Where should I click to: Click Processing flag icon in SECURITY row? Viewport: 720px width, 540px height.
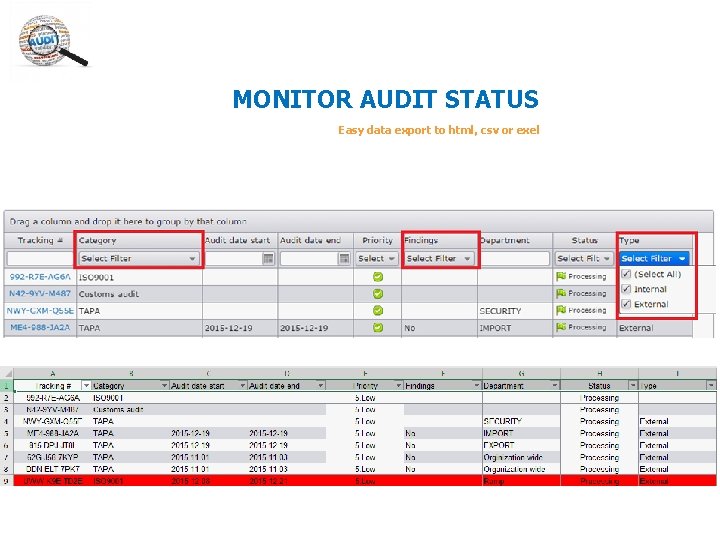561,310
